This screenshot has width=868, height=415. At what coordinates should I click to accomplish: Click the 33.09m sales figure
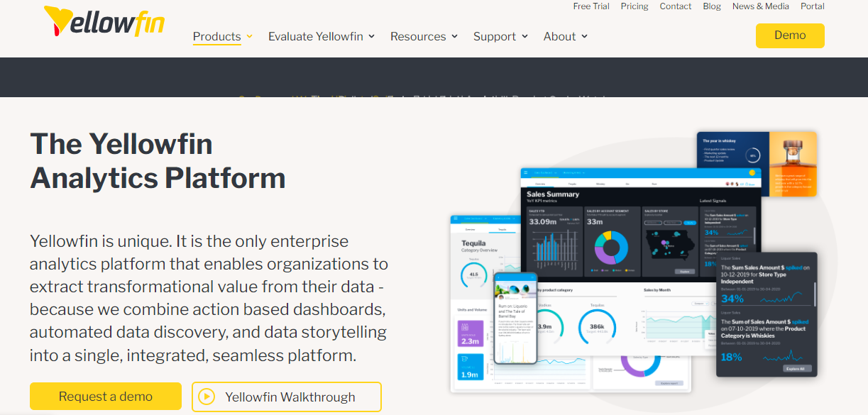[x=543, y=222]
